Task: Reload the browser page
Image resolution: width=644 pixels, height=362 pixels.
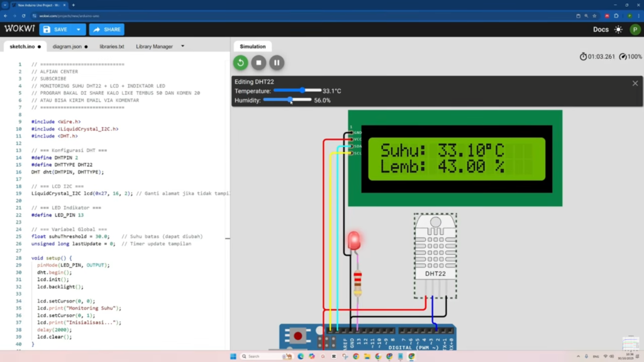Action: coord(24,16)
